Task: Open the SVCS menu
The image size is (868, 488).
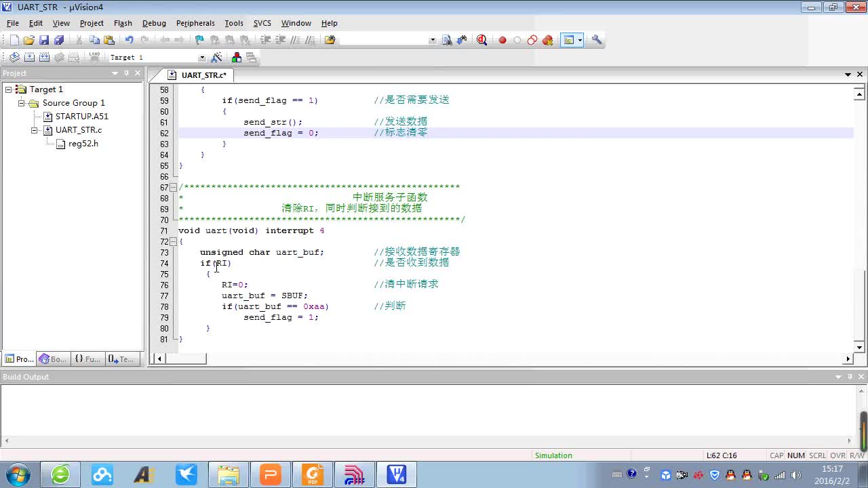Action: coord(262,23)
